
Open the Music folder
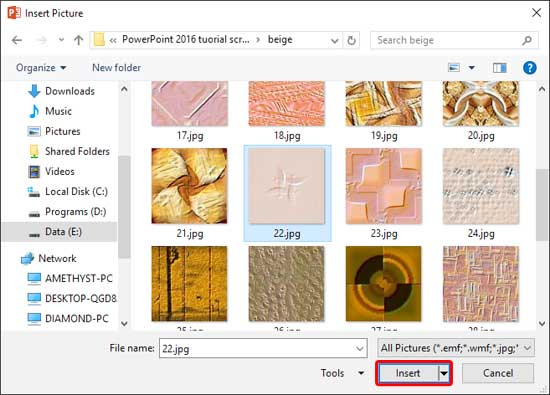[x=58, y=111]
